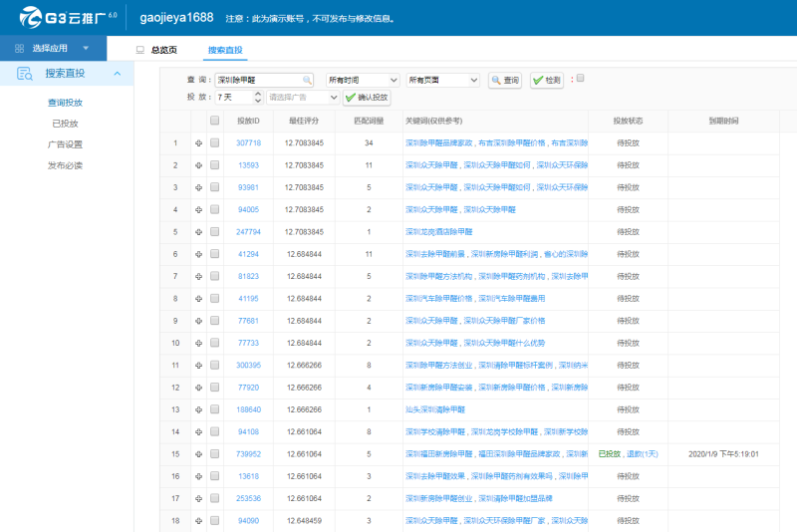
Task: Tick the select-all checkbox in the table header
Action: (x=214, y=121)
